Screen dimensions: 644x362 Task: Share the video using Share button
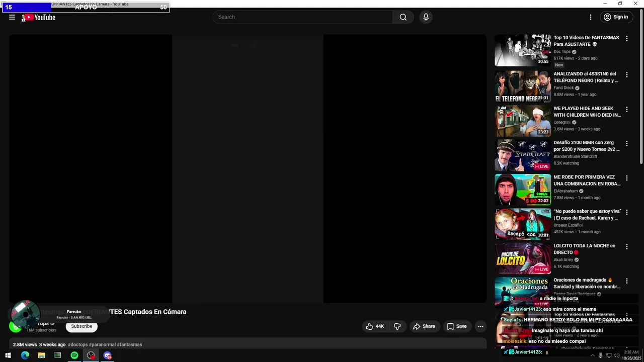[x=424, y=326]
